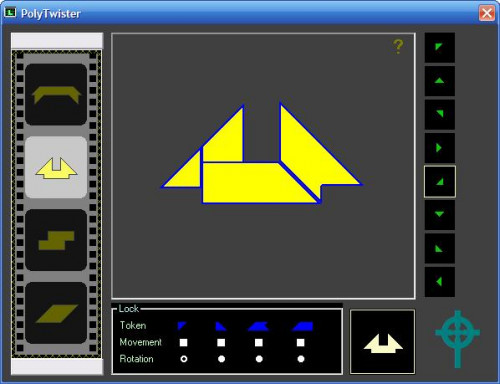500x384 pixels.
Task: Select the S-shaped step puzzle thumbnail
Action: (x=56, y=240)
